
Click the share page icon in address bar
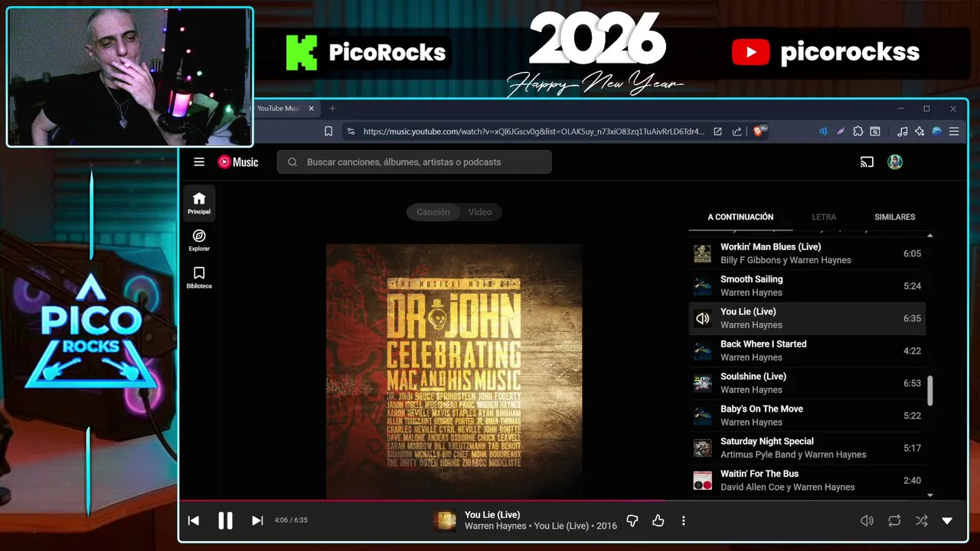[737, 132]
